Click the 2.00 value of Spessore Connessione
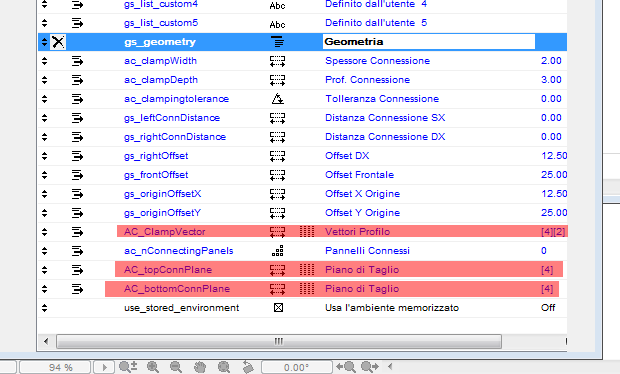Image resolution: width=620 pixels, height=374 pixels. pyautogui.click(x=551, y=61)
